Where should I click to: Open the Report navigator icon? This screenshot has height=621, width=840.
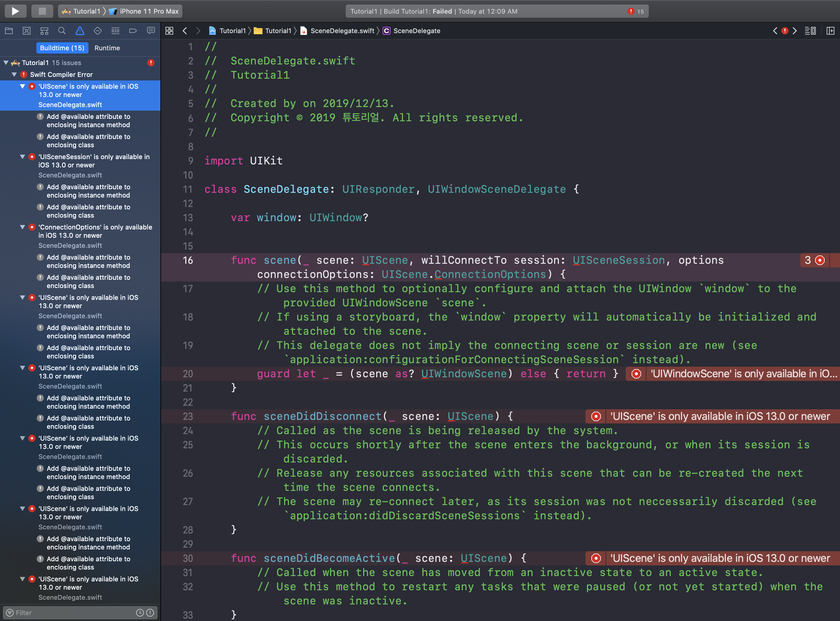pyautogui.click(x=151, y=31)
